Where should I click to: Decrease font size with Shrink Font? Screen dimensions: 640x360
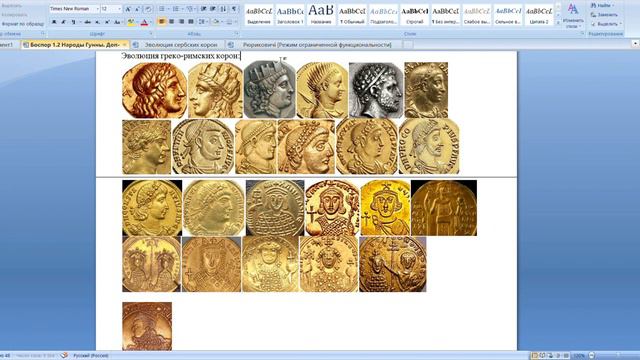[x=137, y=9]
